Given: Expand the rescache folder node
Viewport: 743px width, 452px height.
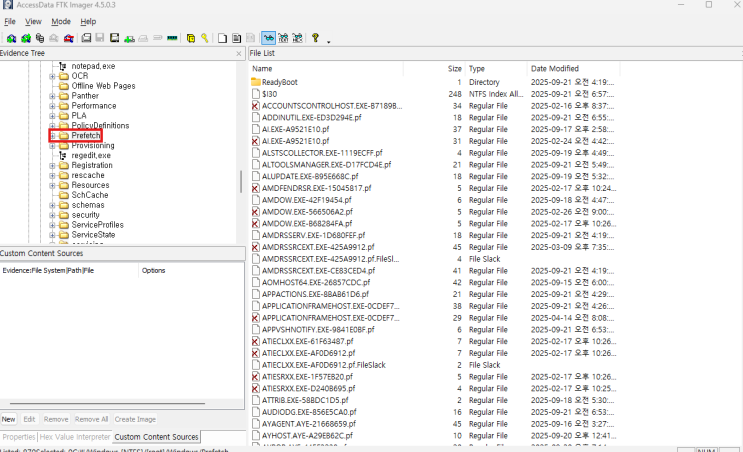Looking at the screenshot, I should click(x=52, y=176).
